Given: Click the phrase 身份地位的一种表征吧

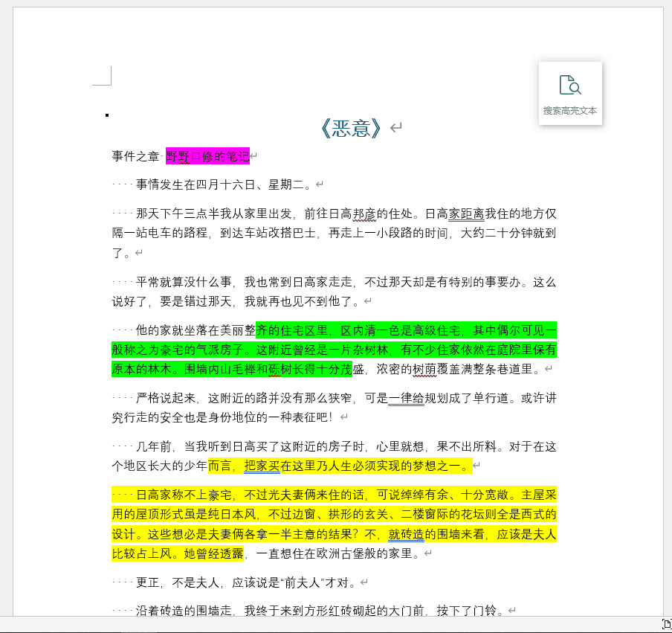Looking at the screenshot, I should point(268,417).
